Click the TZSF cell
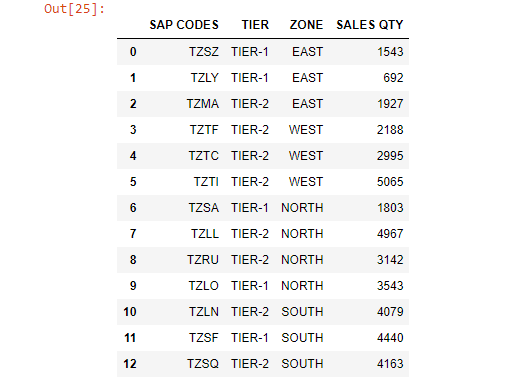Screen dimensions: 520x386 click(x=204, y=338)
